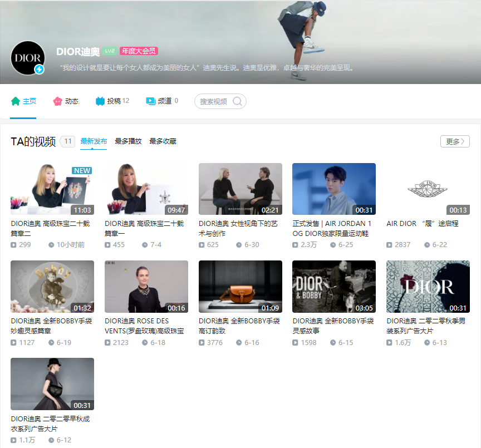
Task: Sort videos by 最多播放
Action: click(128, 141)
